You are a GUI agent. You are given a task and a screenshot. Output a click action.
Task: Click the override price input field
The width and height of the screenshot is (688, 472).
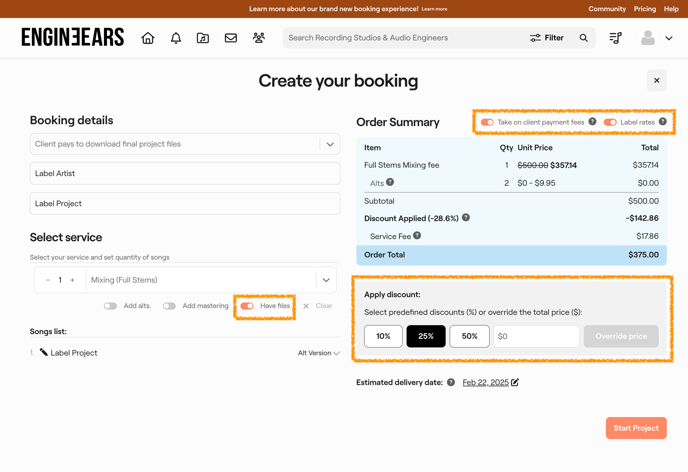point(536,336)
